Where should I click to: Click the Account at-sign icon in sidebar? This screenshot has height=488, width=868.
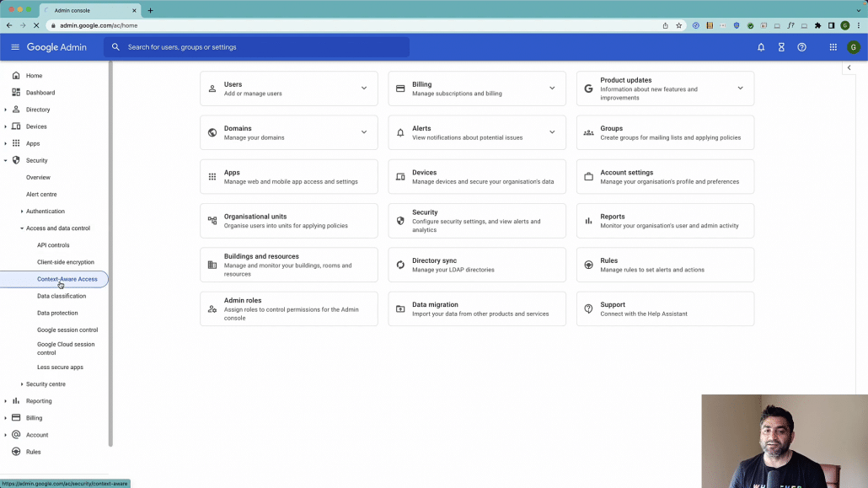pos(16,435)
